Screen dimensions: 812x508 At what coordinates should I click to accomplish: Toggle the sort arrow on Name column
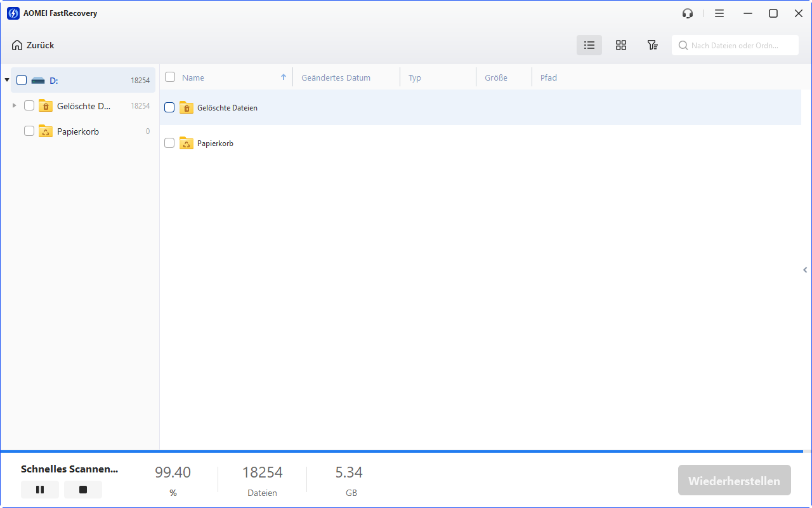284,77
